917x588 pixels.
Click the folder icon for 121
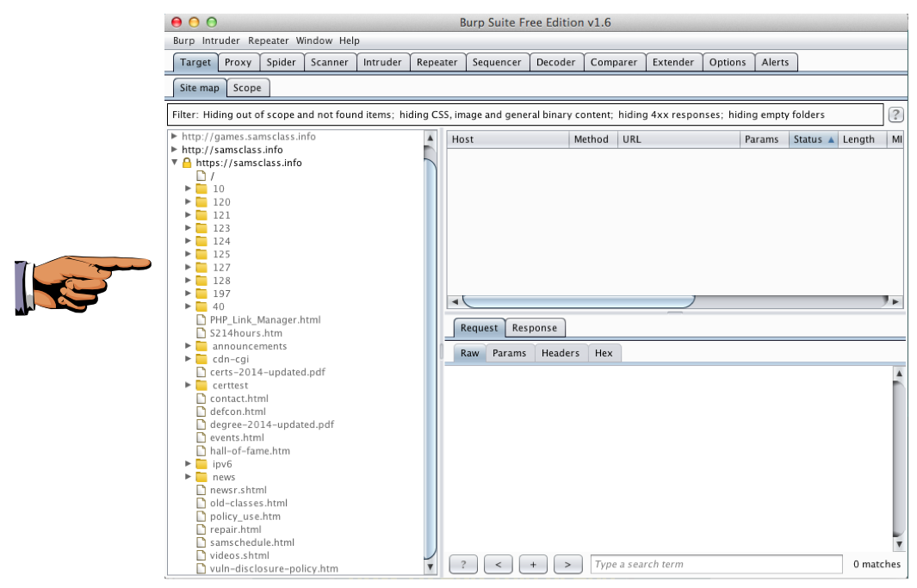(201, 215)
